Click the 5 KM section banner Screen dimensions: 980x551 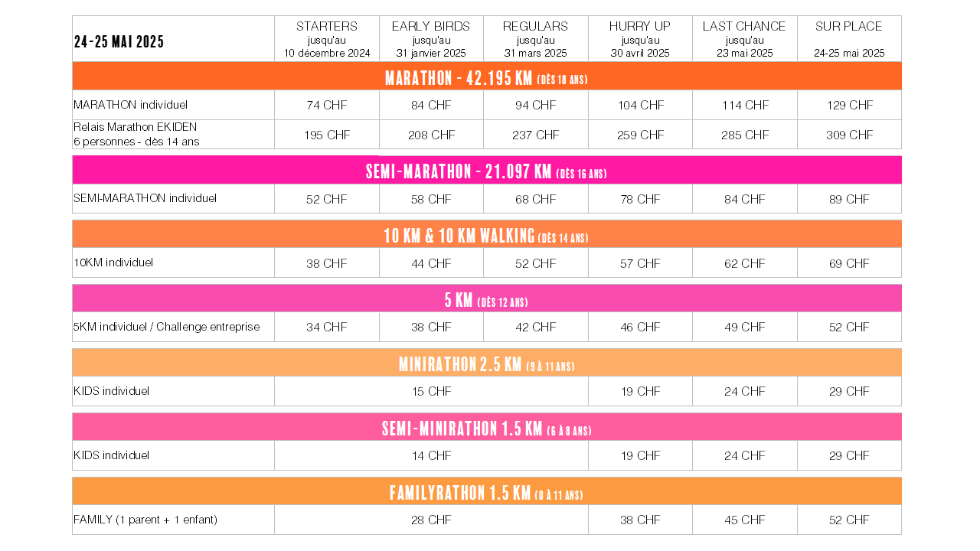point(487,299)
